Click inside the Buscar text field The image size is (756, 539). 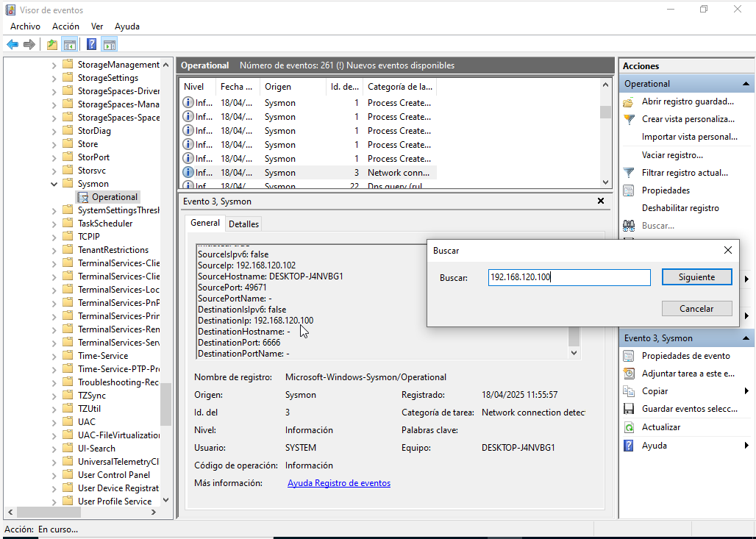point(569,277)
